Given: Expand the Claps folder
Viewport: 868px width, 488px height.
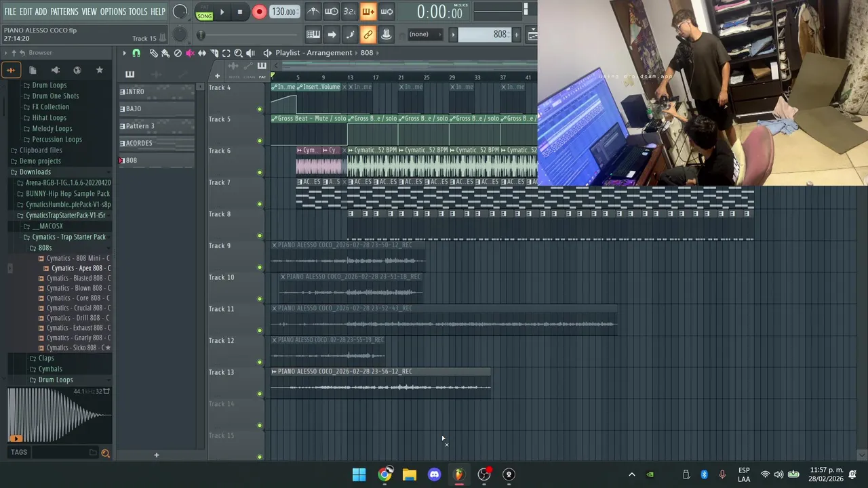Looking at the screenshot, I should coord(46,359).
